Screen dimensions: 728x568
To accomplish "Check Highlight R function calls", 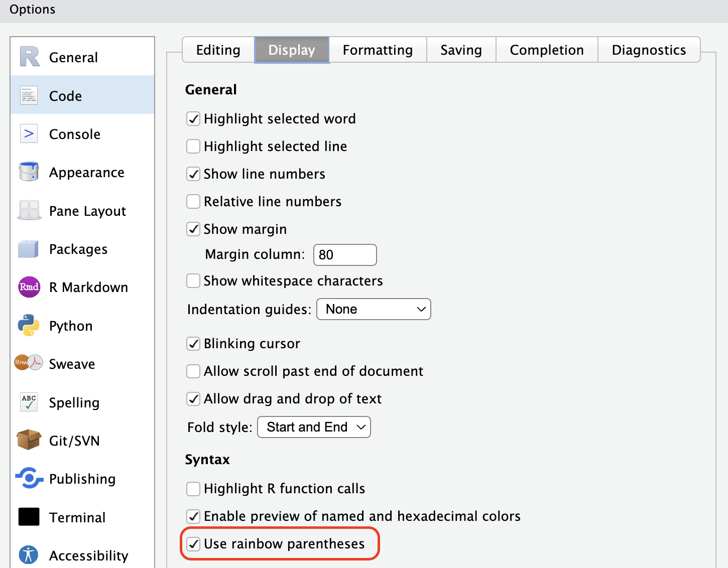I will [x=193, y=489].
